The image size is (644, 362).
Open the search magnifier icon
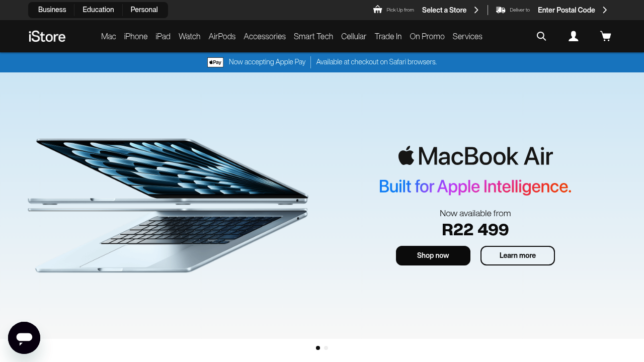[541, 36]
